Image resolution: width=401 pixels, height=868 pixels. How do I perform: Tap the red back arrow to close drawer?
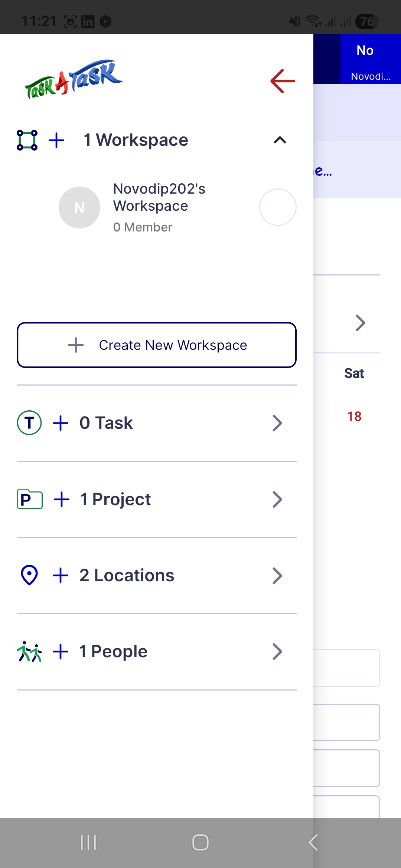click(x=283, y=81)
